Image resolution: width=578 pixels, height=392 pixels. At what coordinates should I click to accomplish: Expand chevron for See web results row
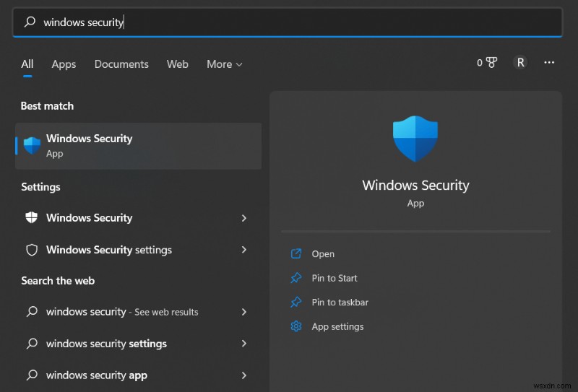click(244, 312)
